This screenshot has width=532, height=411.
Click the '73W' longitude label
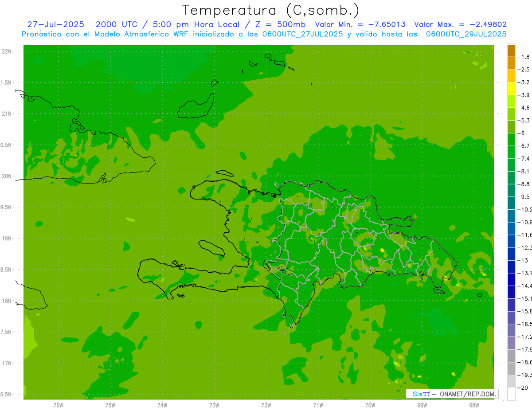coord(214,405)
